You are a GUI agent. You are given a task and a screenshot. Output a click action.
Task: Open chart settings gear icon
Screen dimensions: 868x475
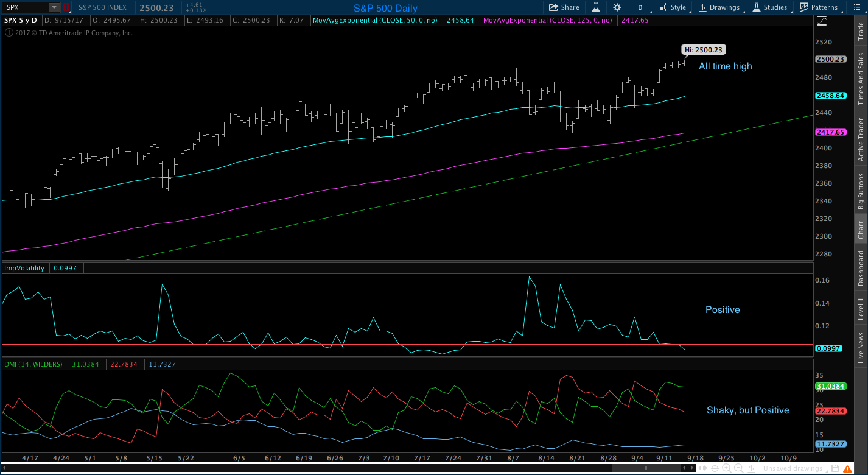(x=617, y=7)
